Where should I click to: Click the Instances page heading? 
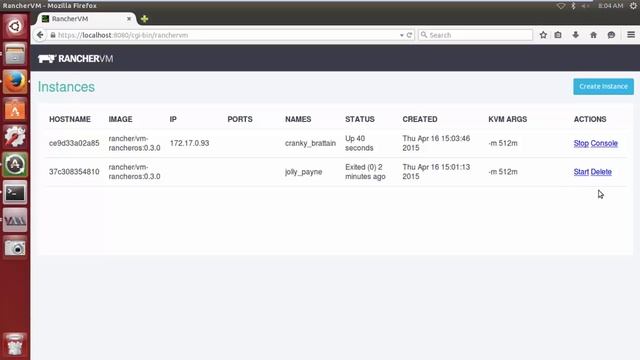click(x=66, y=87)
